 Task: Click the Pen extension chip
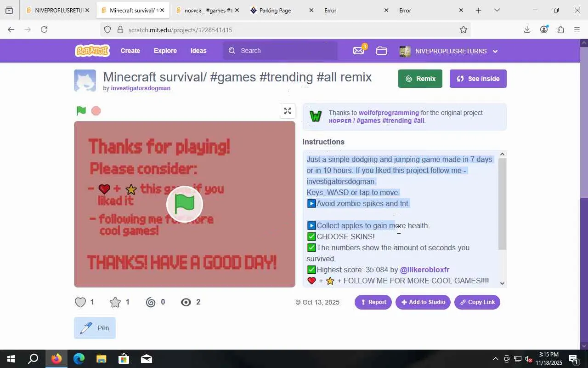click(95, 328)
